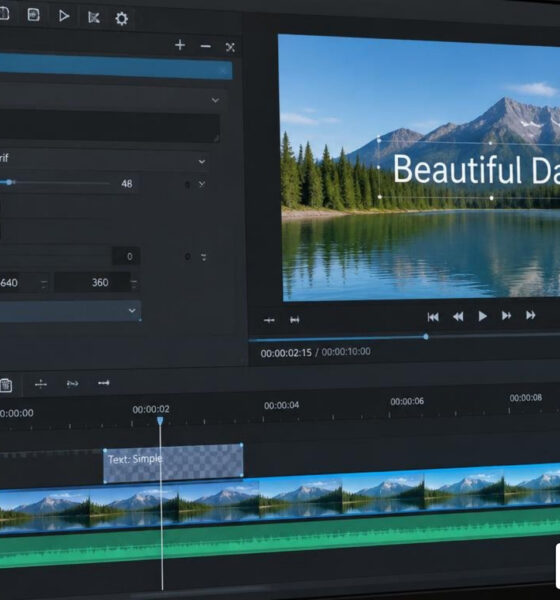Select the cut/trim tool in top toolbar
The height and width of the screenshot is (600, 560).
93,17
